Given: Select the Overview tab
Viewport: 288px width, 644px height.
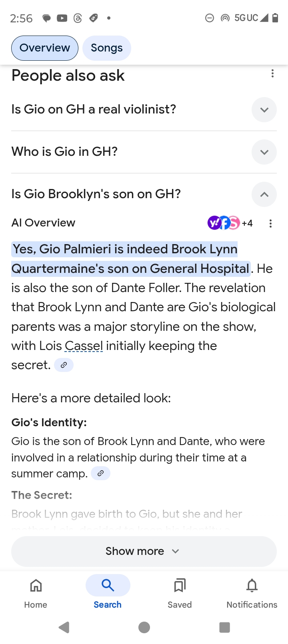Looking at the screenshot, I should pyautogui.click(x=45, y=48).
